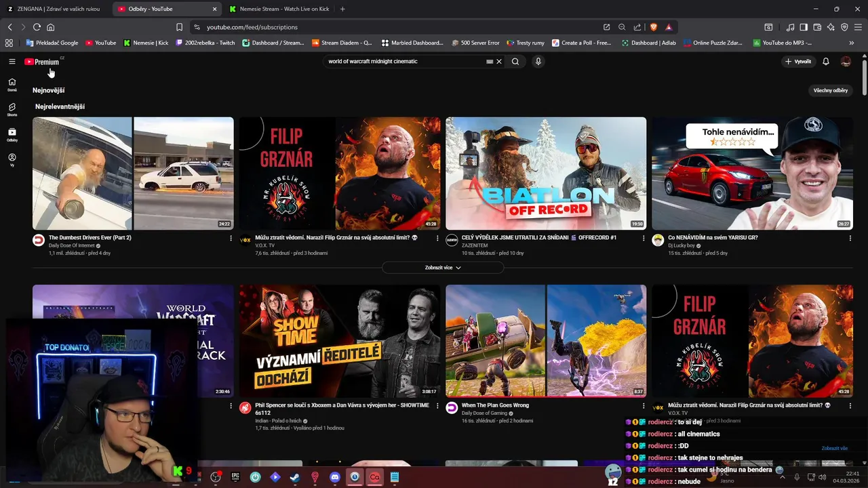The image size is (868, 488).
Task: Open When The Plan Goes Wrong thumbnail
Action: (x=546, y=341)
